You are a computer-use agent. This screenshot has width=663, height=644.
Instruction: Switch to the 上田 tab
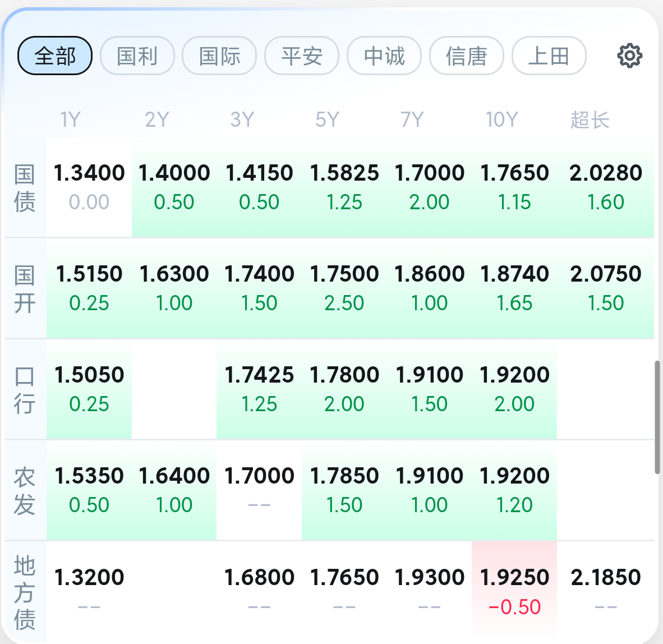coord(549,56)
